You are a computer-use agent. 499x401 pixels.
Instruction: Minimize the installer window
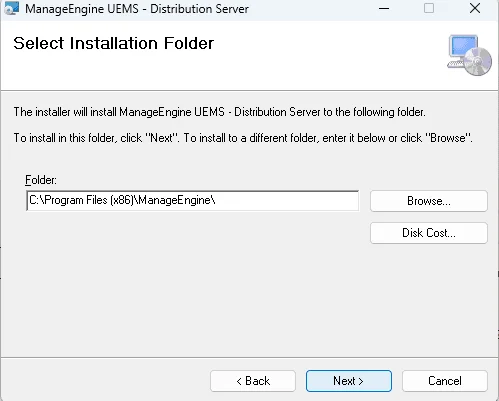[384, 9]
